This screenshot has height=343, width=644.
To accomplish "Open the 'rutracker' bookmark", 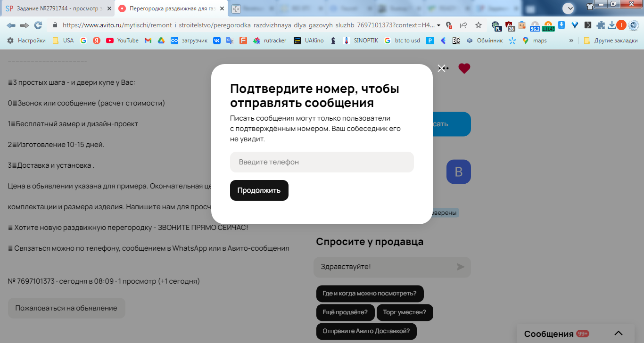I will coord(270,41).
